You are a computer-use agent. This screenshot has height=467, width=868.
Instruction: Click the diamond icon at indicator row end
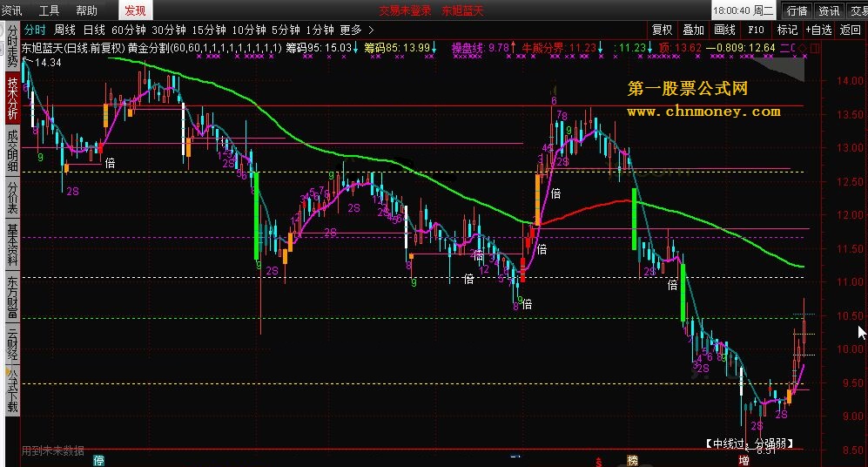pyautogui.click(x=802, y=48)
